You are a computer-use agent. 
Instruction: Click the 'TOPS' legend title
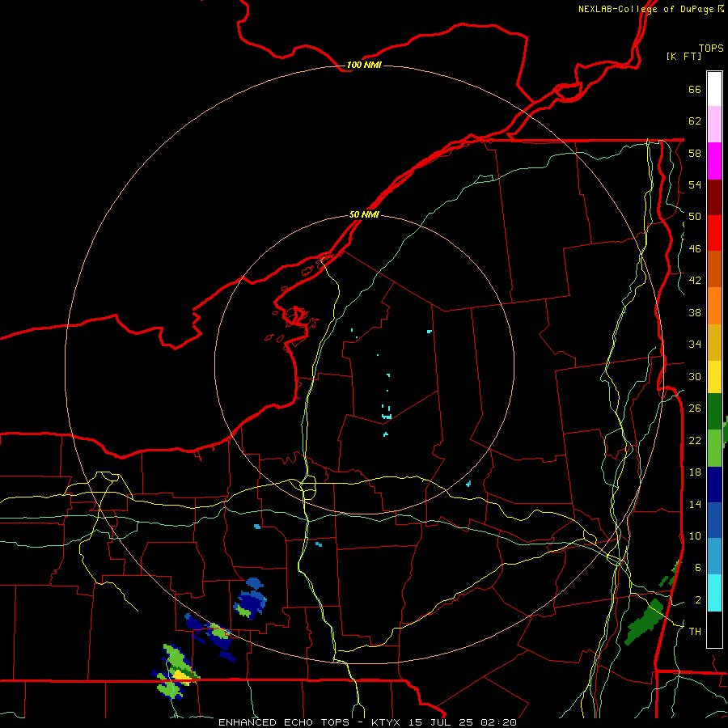coord(711,48)
